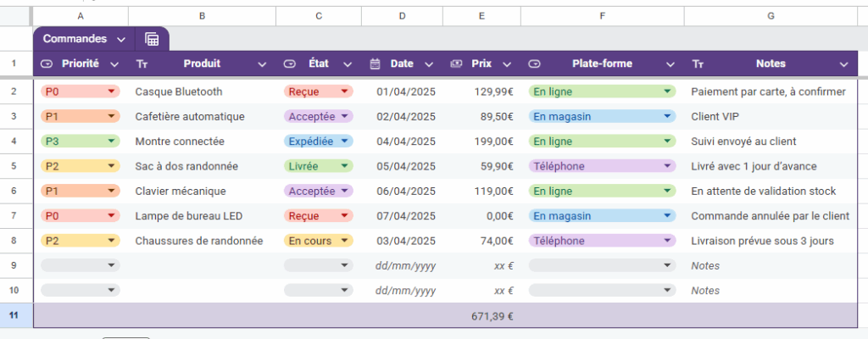Image resolution: width=868 pixels, height=339 pixels.
Task: Select note Livraison prévue sous 3 jours
Action: [762, 241]
